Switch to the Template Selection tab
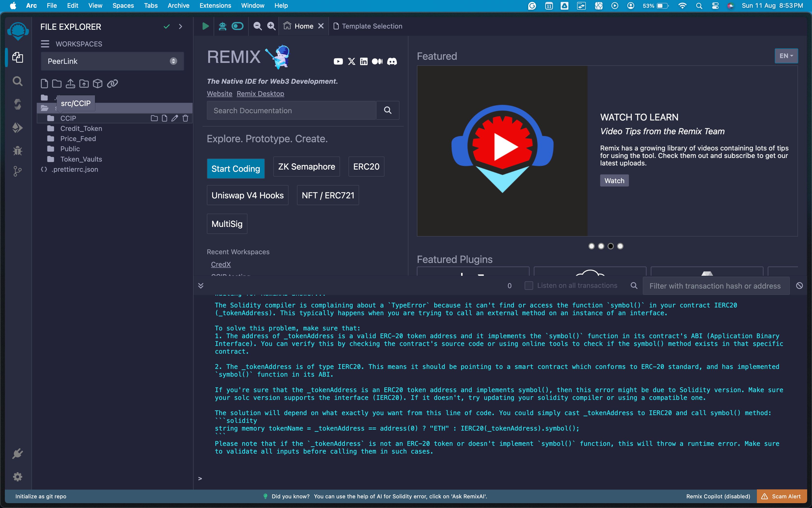The height and width of the screenshot is (508, 812). [x=368, y=26]
